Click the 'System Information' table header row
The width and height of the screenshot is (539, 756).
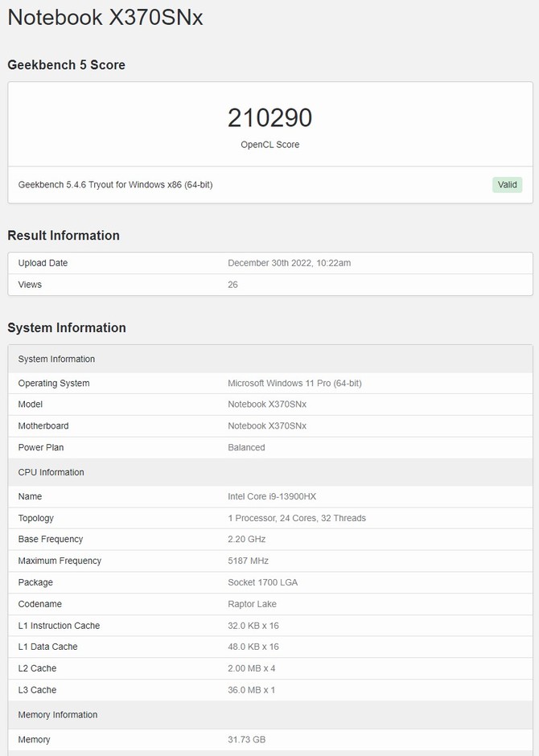coord(270,359)
